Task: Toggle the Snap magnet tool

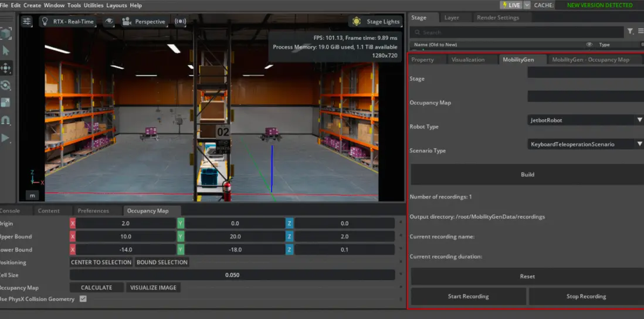Action: click(x=6, y=120)
